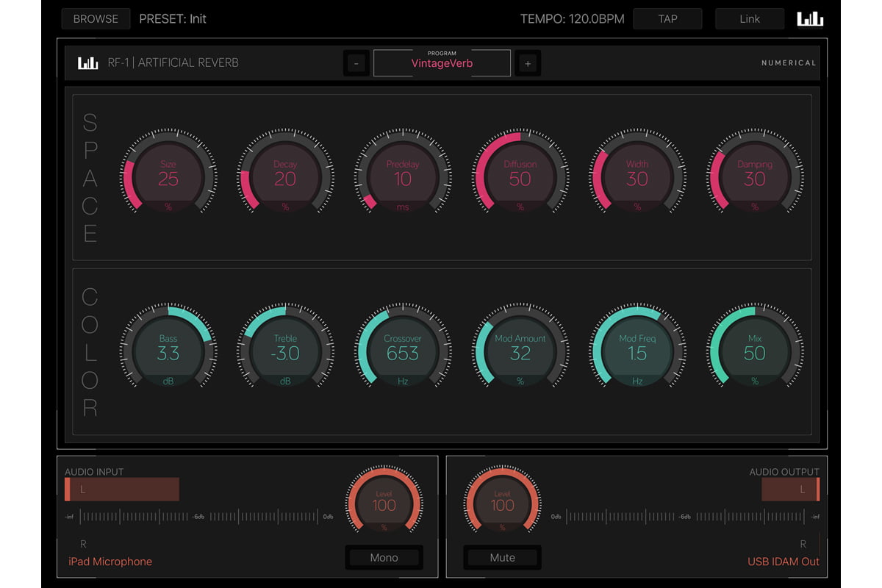882x588 pixels.
Task: Click the TEMPO: 120.0BPM display
Action: [573, 19]
